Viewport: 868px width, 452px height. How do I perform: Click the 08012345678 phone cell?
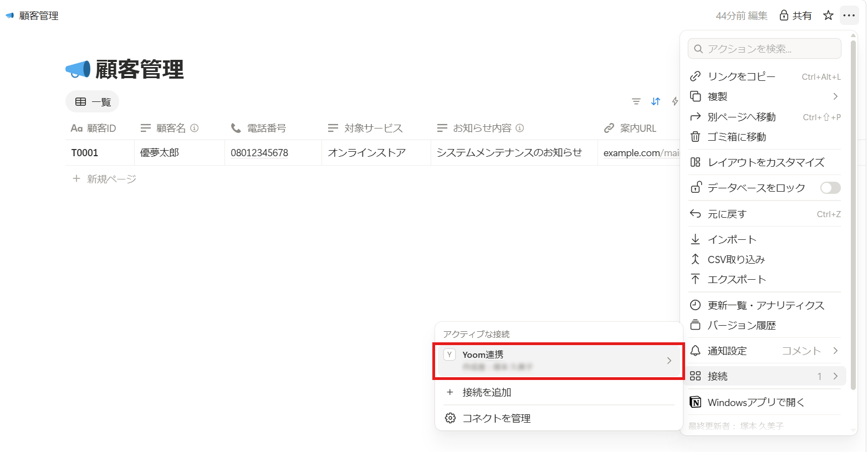[273, 152]
